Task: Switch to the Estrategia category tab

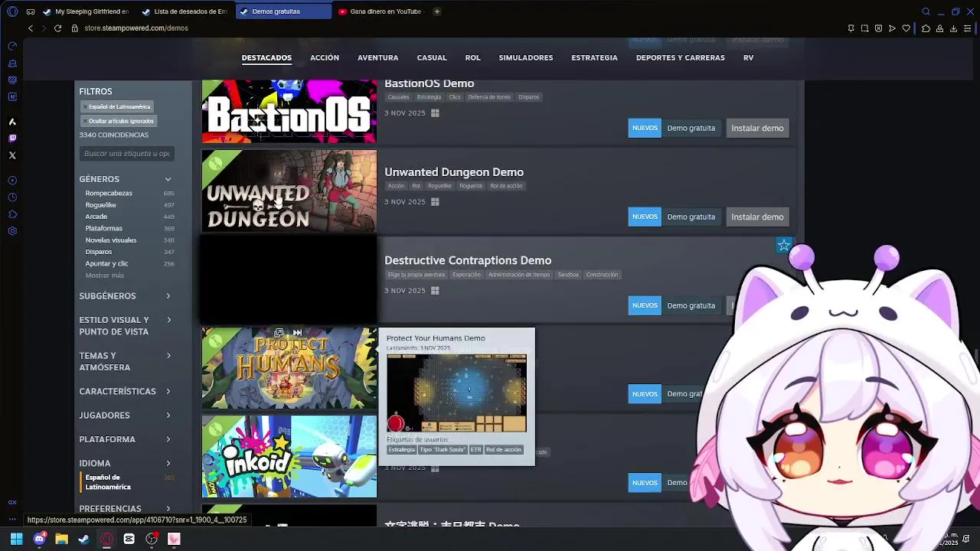Action: (x=594, y=57)
